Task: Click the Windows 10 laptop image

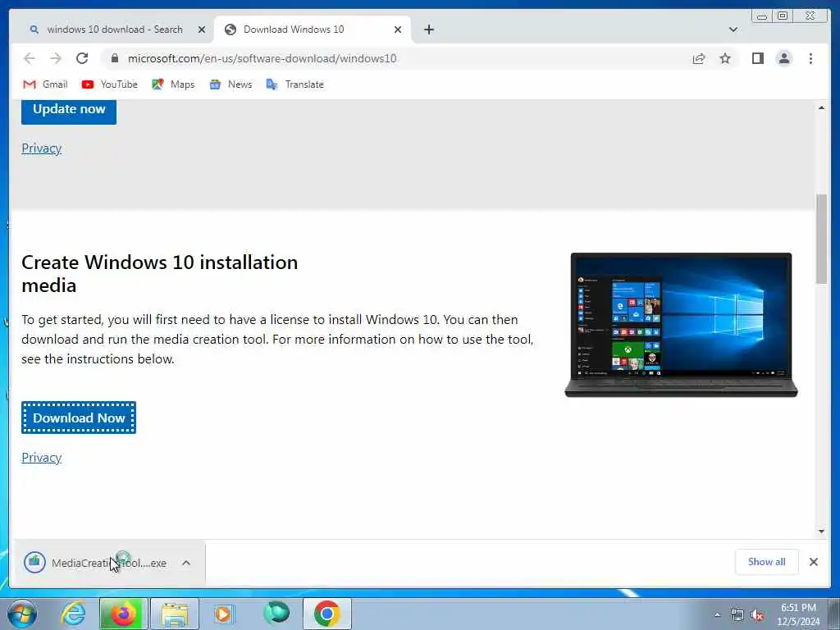Action: click(681, 325)
